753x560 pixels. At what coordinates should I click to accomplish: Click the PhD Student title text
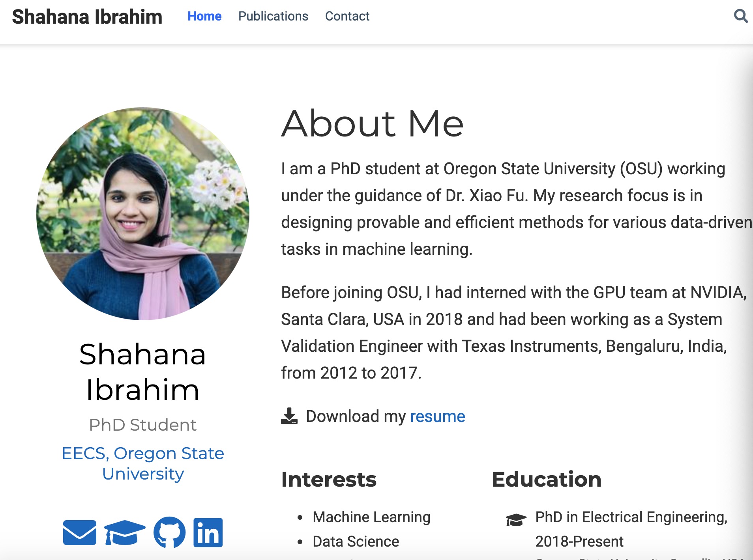pyautogui.click(x=143, y=425)
